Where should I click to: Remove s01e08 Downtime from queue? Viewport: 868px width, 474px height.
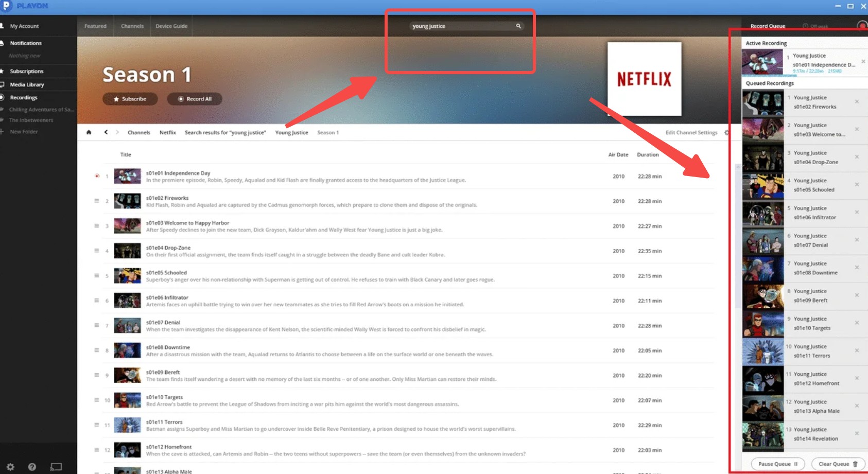[x=857, y=268]
